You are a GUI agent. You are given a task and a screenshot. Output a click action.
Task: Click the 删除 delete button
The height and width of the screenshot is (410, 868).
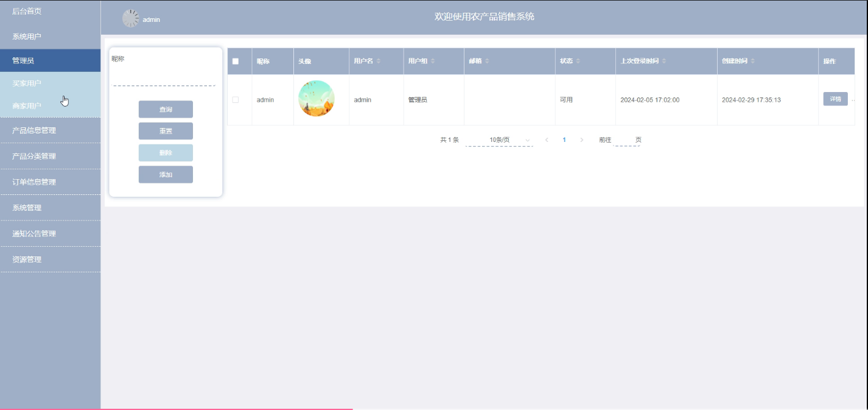tap(166, 153)
